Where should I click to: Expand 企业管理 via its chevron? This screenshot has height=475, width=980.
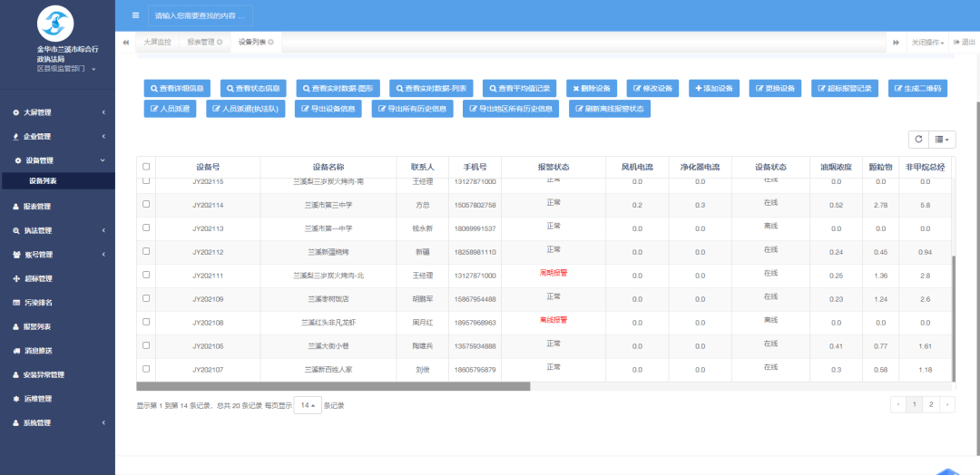tap(103, 137)
